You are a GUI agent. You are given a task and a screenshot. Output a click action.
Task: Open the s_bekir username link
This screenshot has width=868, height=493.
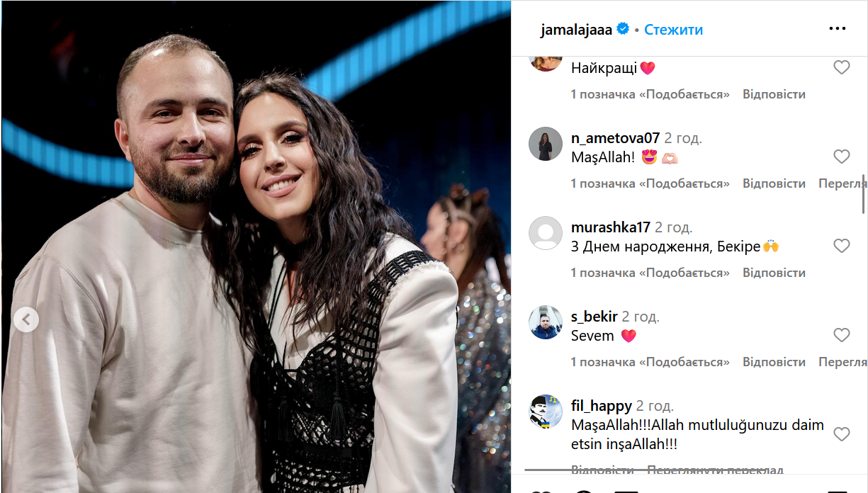coord(594,317)
